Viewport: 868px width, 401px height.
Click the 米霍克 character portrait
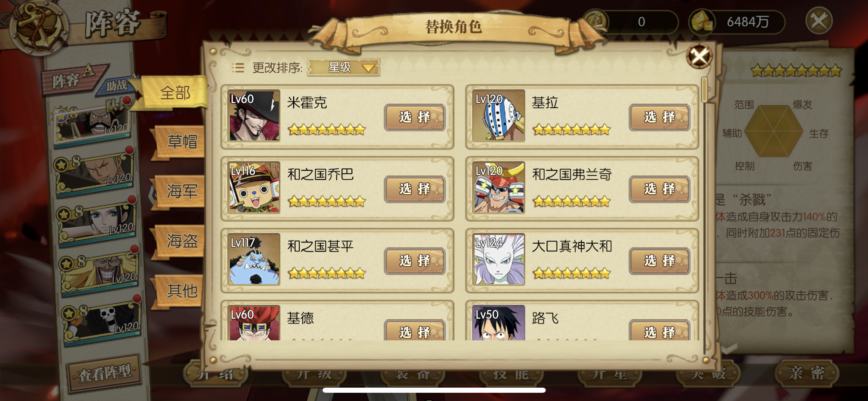pos(254,116)
